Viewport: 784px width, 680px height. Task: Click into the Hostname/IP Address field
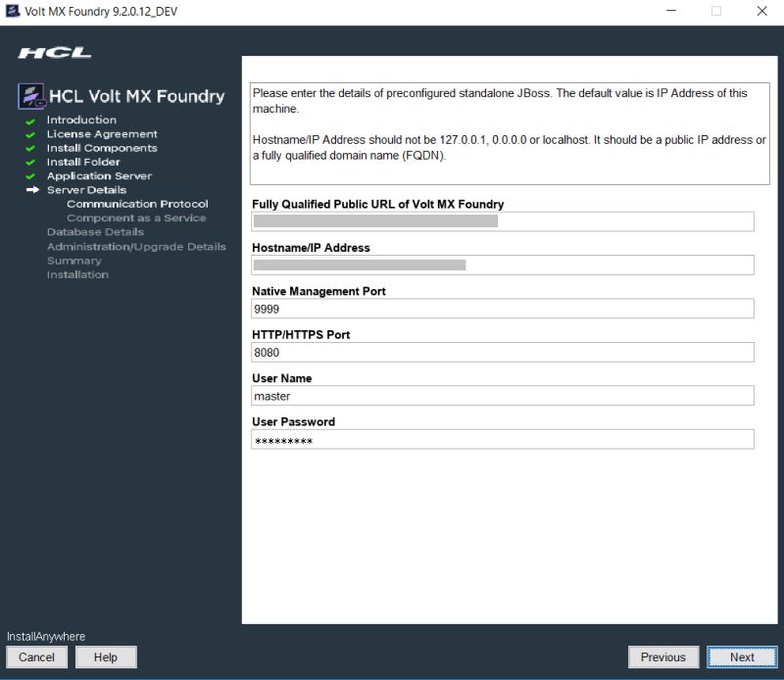tap(503, 265)
